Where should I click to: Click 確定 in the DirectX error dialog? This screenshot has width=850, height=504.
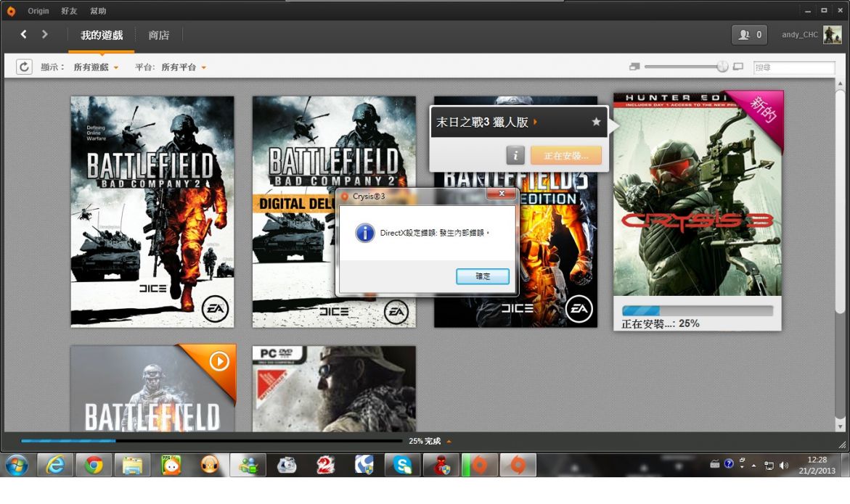[482, 276]
